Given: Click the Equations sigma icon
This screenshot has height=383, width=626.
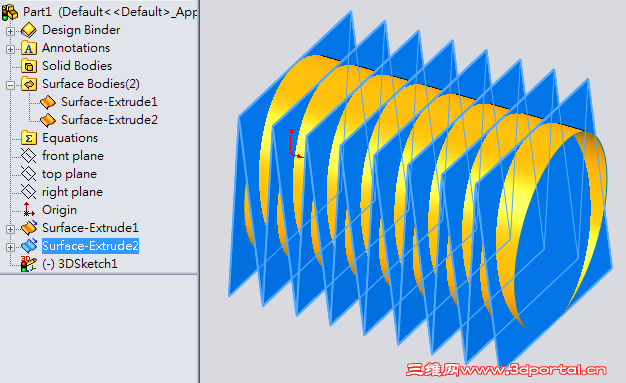Looking at the screenshot, I should [x=29, y=138].
